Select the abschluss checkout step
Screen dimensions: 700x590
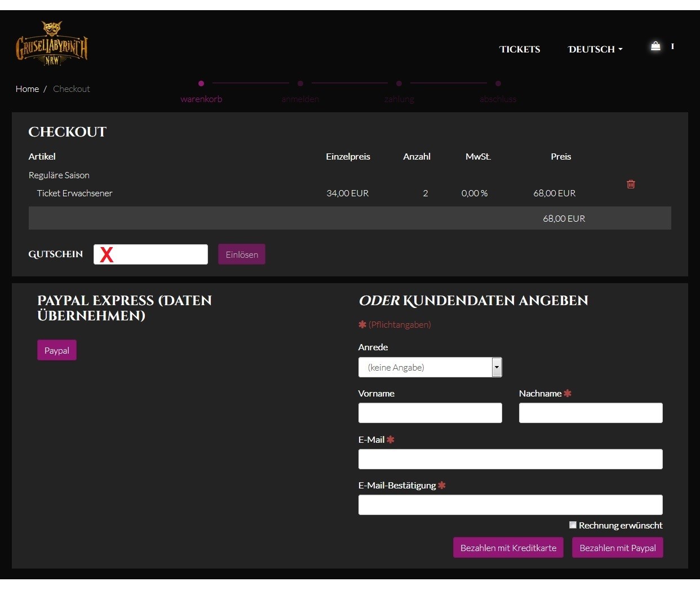tap(498, 93)
